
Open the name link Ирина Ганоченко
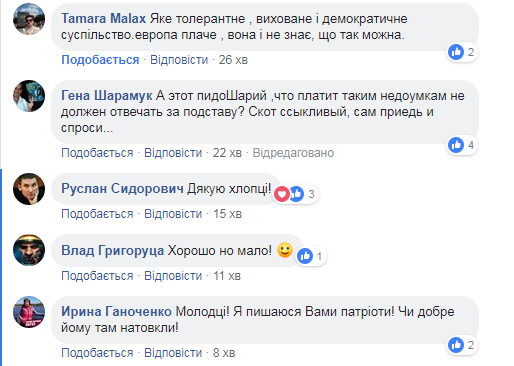pyautogui.click(x=116, y=312)
